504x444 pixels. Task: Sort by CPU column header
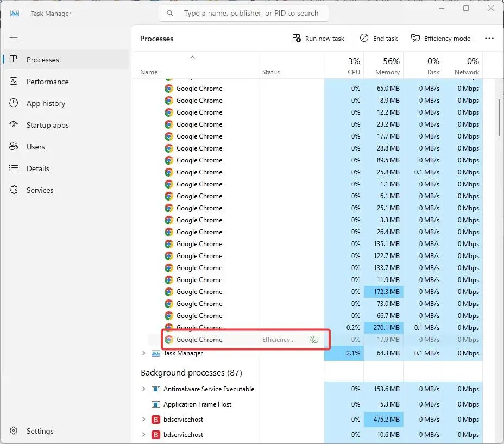coord(344,65)
